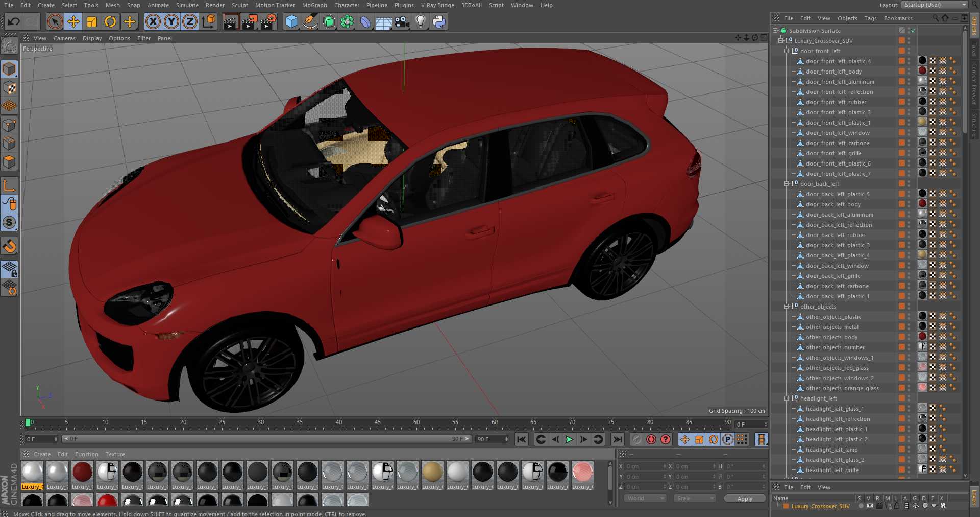Open the File menu

[9, 5]
